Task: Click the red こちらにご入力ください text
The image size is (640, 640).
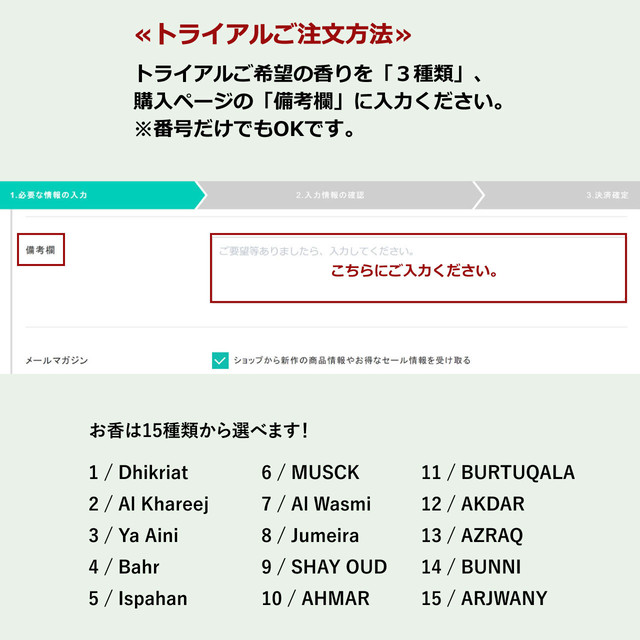Action: [x=414, y=270]
